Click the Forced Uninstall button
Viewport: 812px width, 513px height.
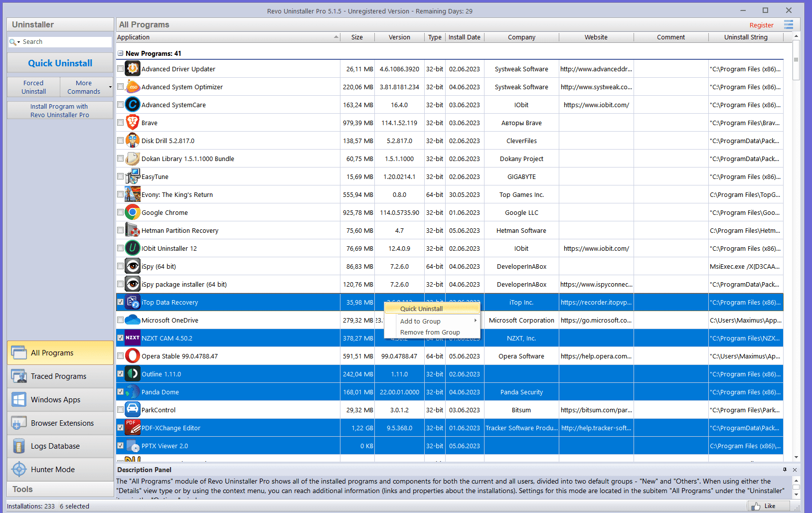coord(33,87)
